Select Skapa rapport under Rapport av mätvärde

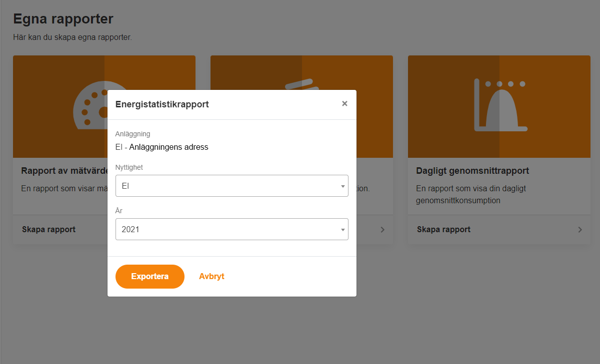click(49, 230)
